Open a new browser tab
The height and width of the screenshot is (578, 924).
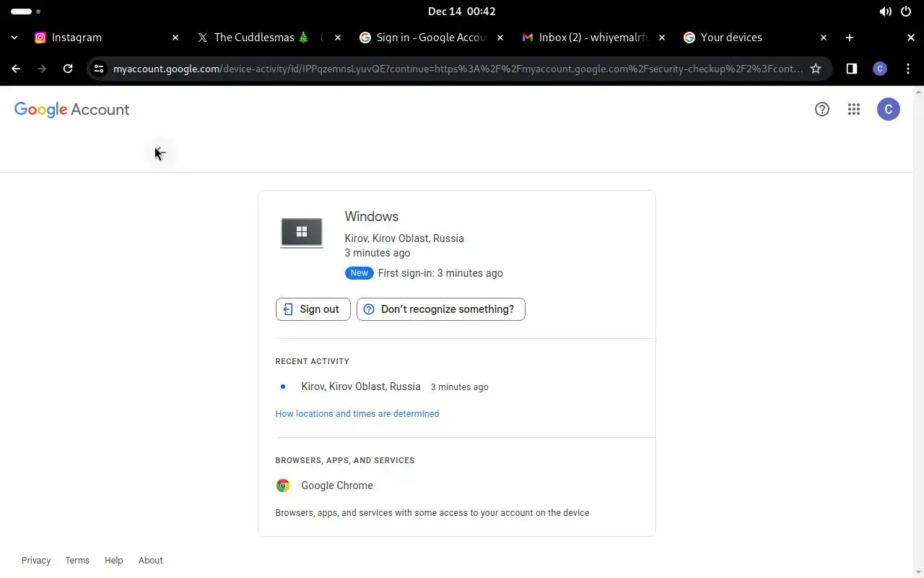(x=850, y=38)
